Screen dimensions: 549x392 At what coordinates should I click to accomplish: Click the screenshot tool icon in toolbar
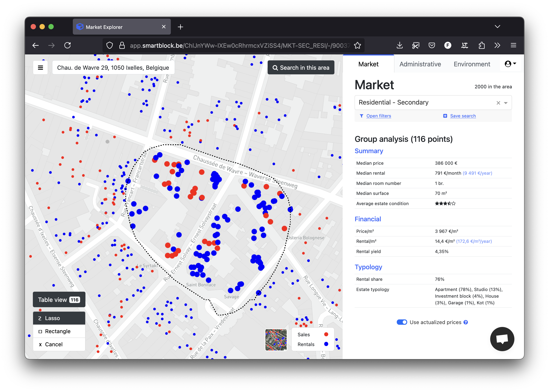(416, 45)
